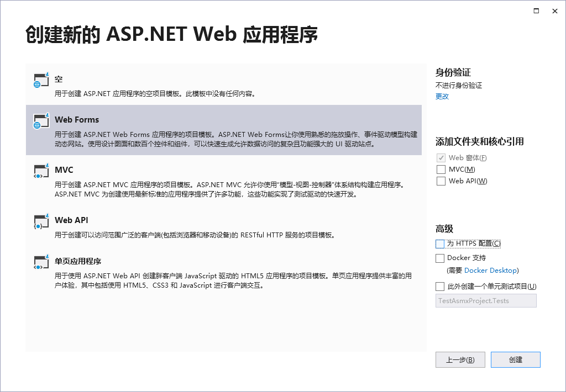This screenshot has height=392, width=566.
Task: Enable Docker 支持 checkbox
Action: (440, 258)
